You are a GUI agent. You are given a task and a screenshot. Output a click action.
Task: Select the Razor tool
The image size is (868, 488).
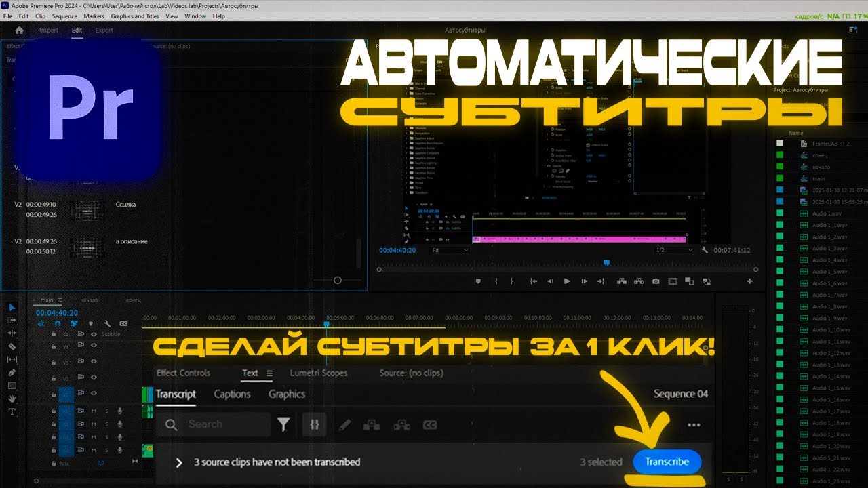tap(12, 346)
